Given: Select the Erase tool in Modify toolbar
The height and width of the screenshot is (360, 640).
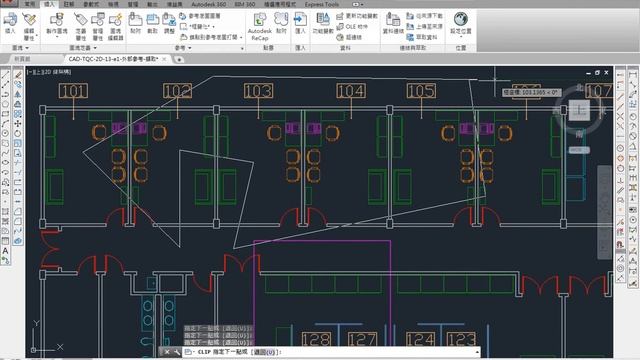Looking at the screenshot, I should pyautogui.click(x=18, y=75).
